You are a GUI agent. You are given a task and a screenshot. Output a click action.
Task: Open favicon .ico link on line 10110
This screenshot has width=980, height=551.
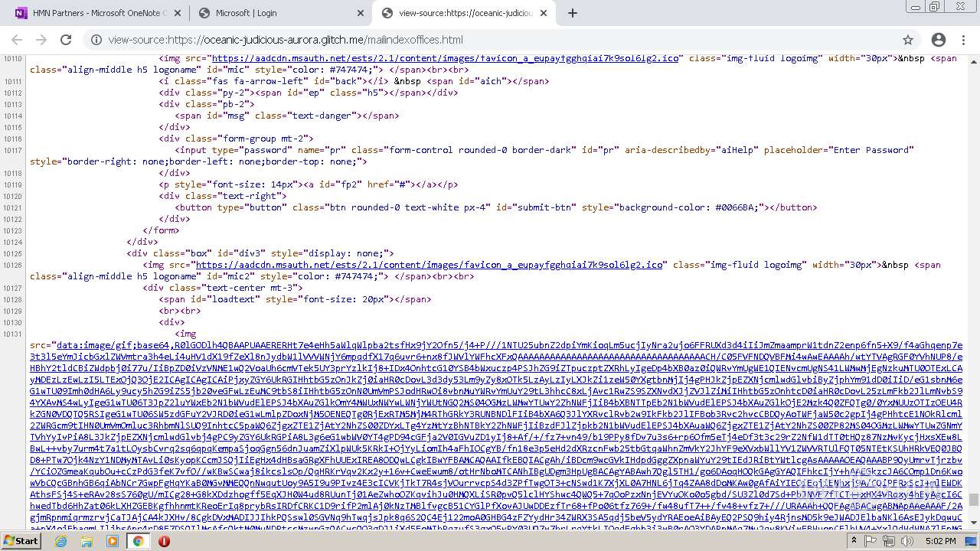[446, 58]
